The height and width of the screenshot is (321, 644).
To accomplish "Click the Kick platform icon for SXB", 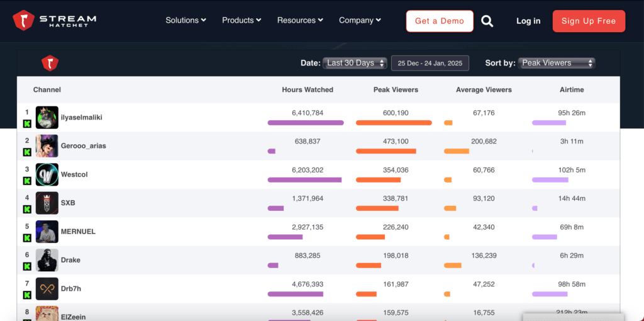I will point(27,209).
